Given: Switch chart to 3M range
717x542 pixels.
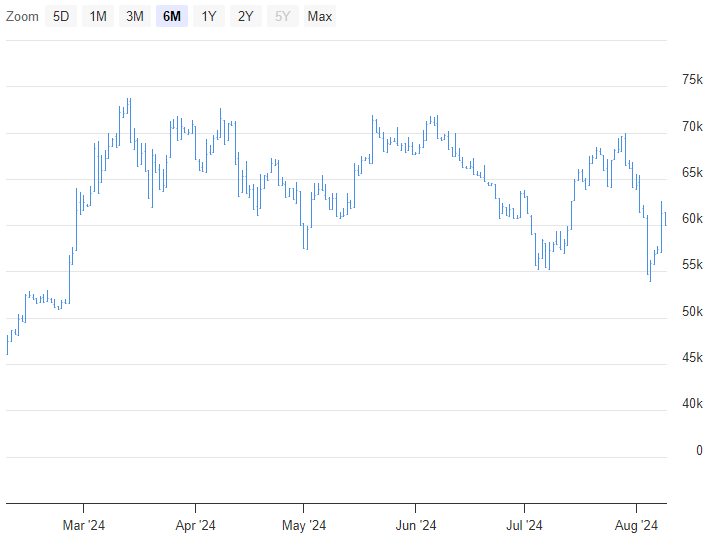Looking at the screenshot, I should tap(135, 16).
